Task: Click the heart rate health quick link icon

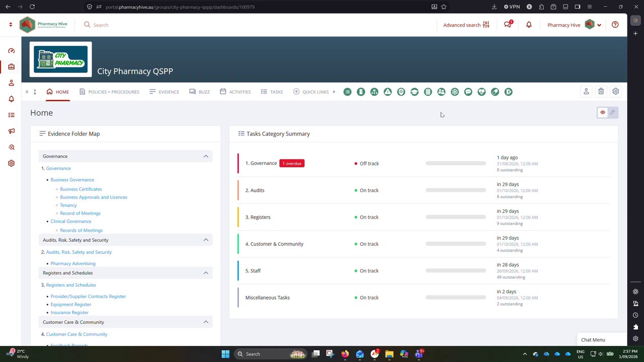Action: 481,92
